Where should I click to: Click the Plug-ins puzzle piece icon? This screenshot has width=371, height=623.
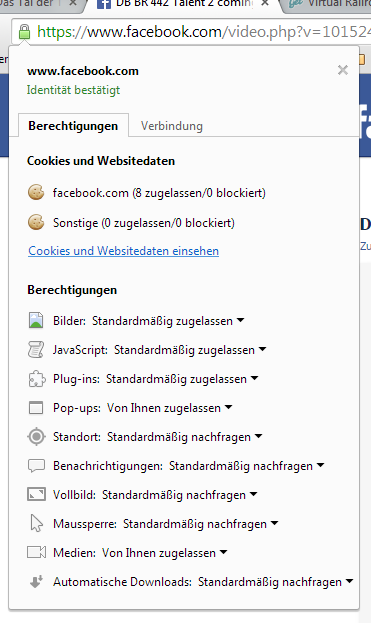point(37,379)
